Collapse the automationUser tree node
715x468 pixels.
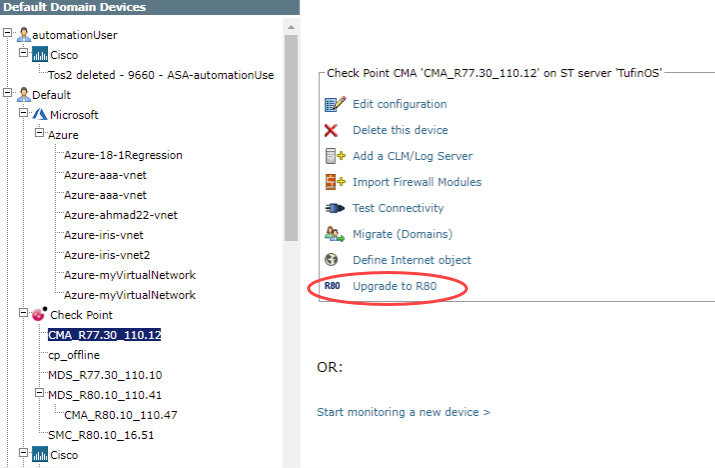click(x=8, y=33)
